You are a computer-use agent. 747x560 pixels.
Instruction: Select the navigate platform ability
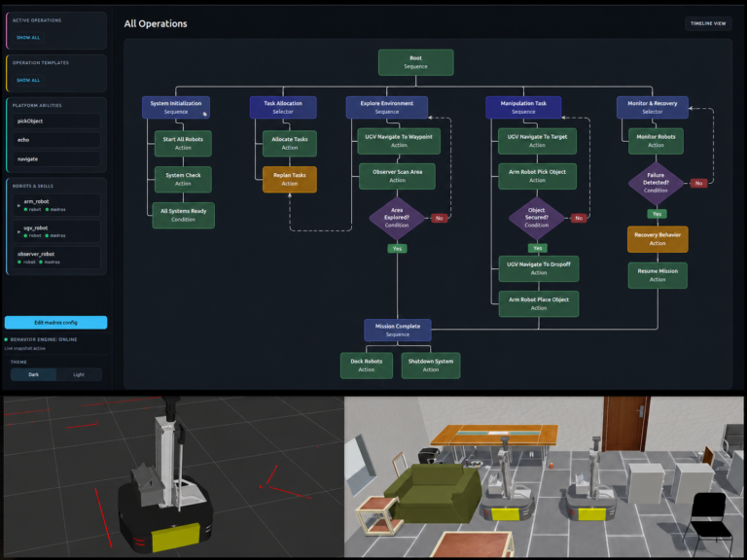56,159
